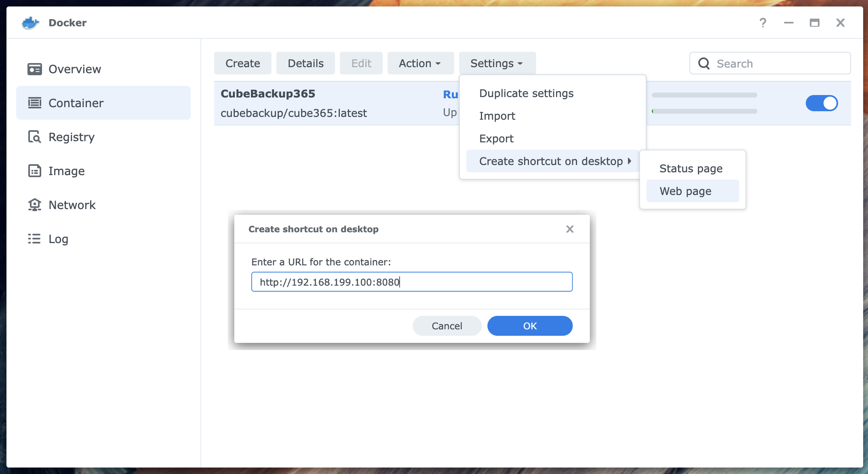Click the container URL input field
This screenshot has height=474, width=868.
point(412,282)
